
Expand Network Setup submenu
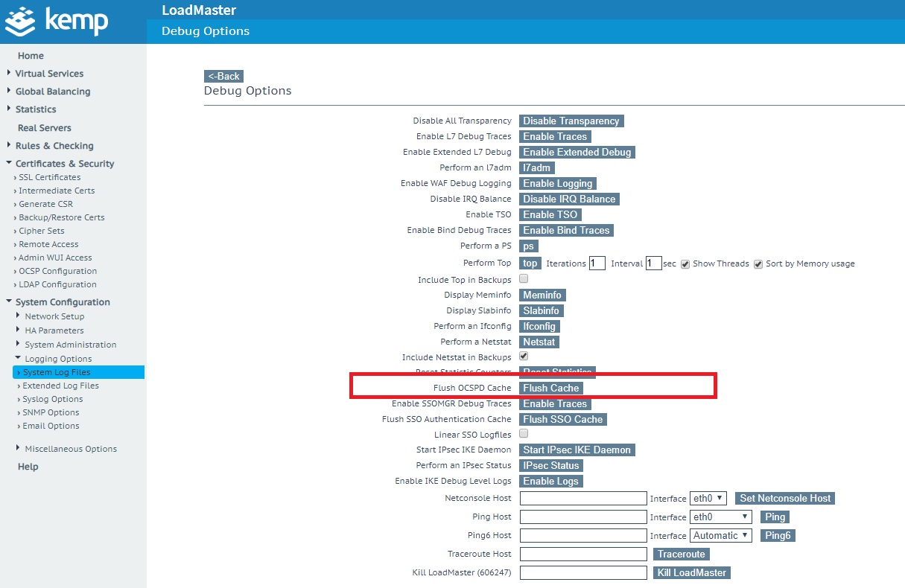point(54,316)
